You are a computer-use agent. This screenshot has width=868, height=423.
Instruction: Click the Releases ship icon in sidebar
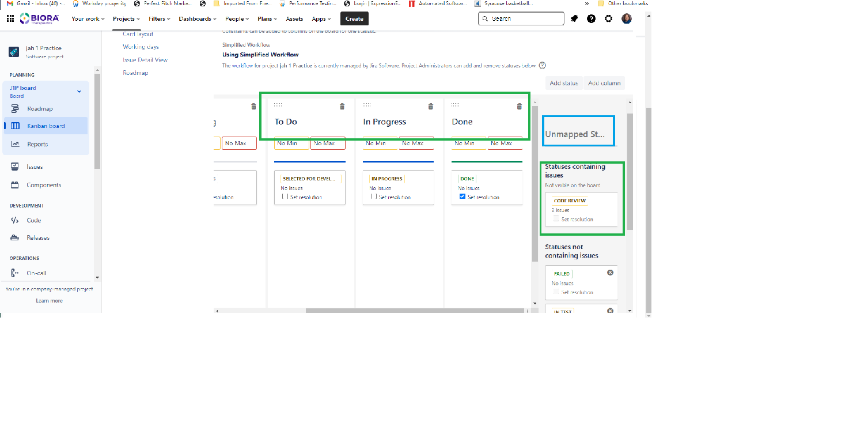15,237
